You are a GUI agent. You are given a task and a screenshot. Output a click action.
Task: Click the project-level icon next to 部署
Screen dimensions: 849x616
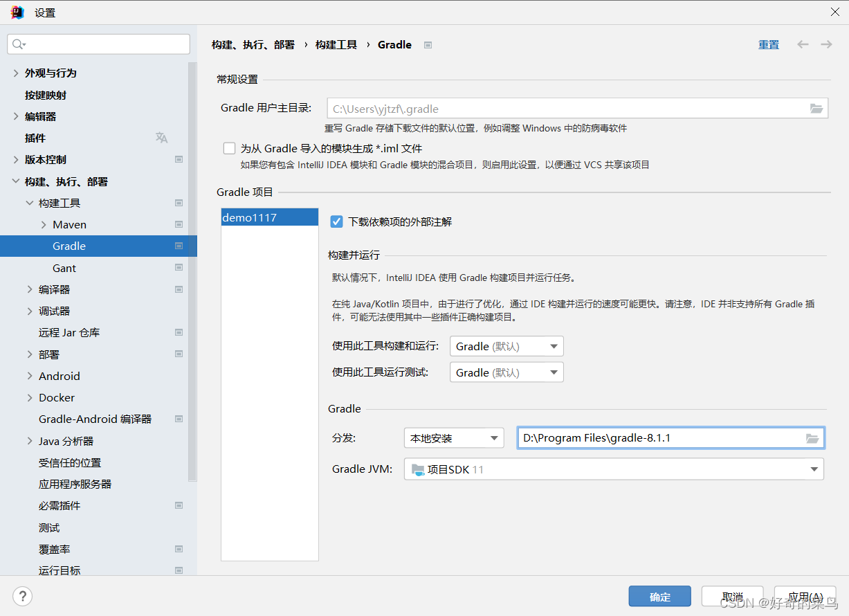179,354
